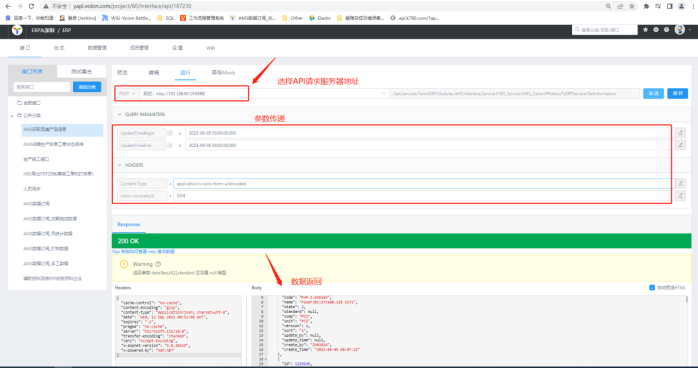This screenshot has width=698, height=369.
Task: Collapse the QUERY PARAMETERS section
Action: coord(119,114)
